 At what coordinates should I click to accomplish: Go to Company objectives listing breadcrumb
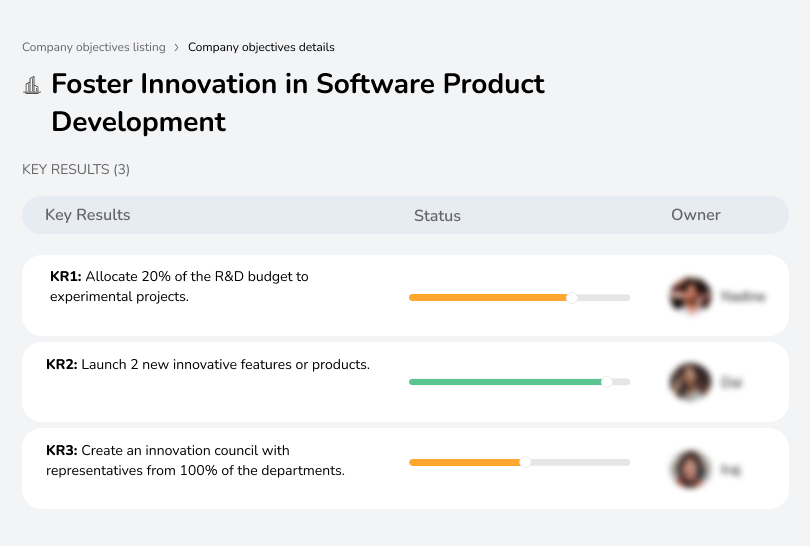[x=94, y=47]
